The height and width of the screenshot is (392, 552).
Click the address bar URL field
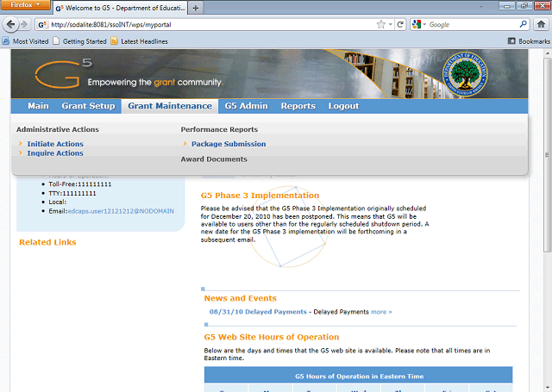tap(211, 25)
